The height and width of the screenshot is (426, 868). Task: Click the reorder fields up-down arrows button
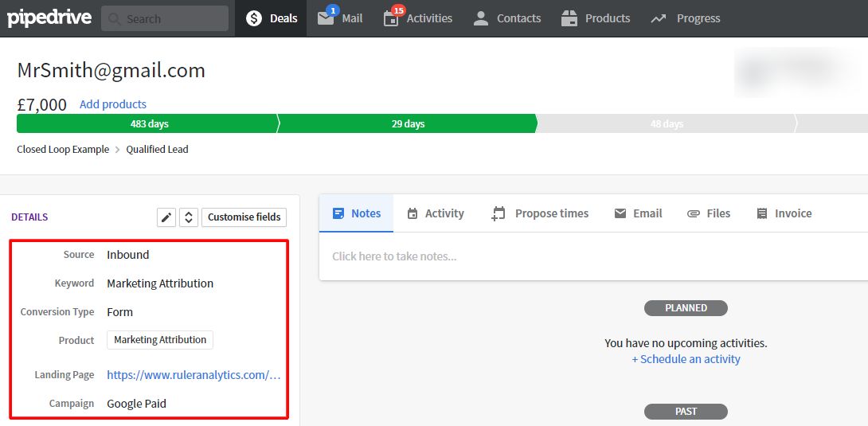point(189,217)
